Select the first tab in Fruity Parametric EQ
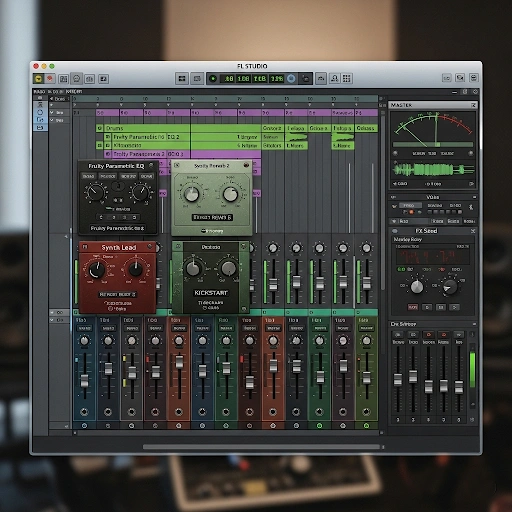 coord(88,176)
